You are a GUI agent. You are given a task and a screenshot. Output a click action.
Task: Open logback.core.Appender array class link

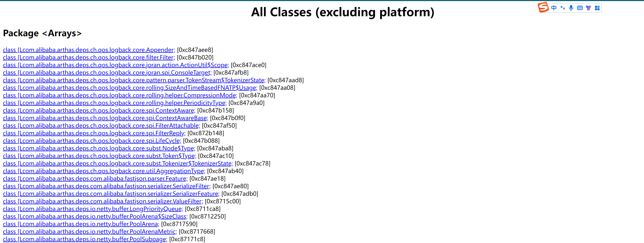(89, 50)
